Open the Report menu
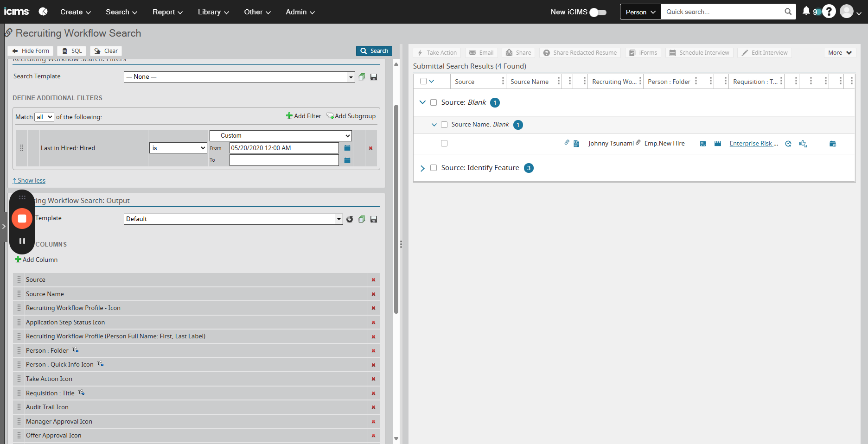The image size is (868, 444). 167,12
